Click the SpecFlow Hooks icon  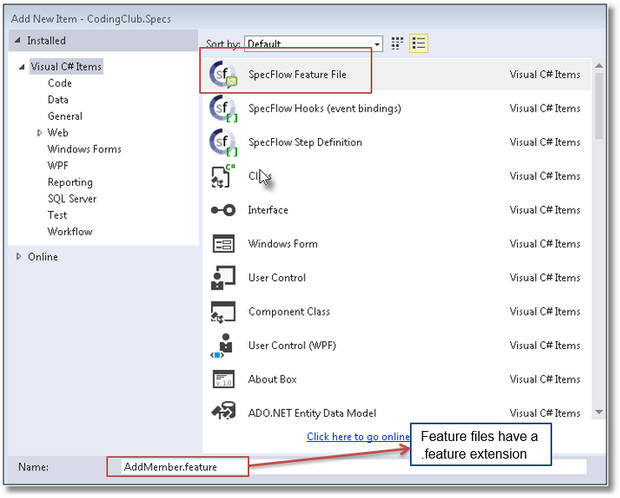pos(223,109)
